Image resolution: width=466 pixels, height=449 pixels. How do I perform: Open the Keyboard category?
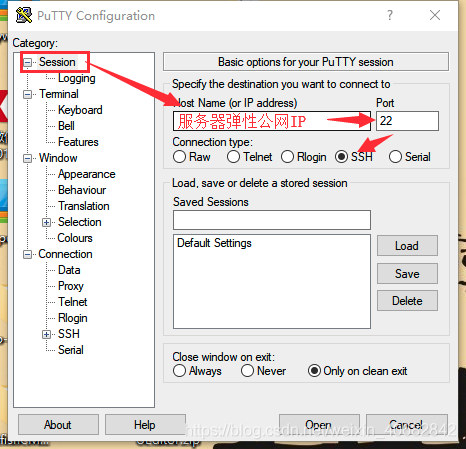point(80,110)
